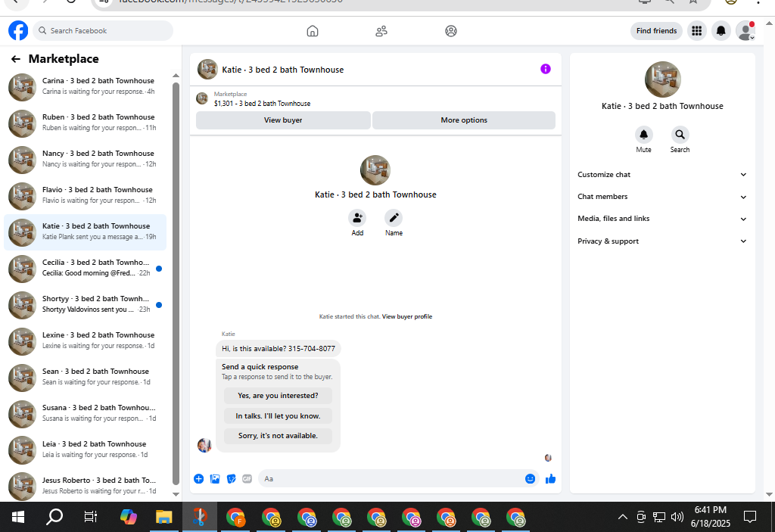Add people to the Katie chat

357,218
